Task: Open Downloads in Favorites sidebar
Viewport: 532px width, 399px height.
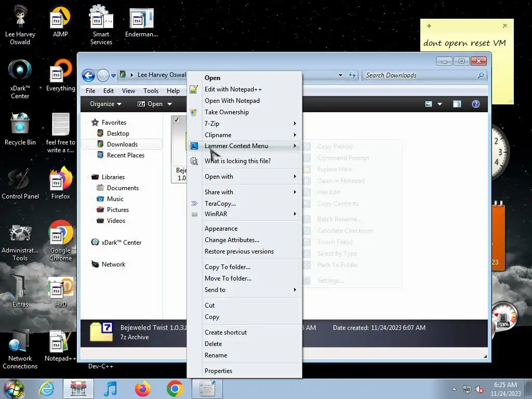Action: (122, 144)
